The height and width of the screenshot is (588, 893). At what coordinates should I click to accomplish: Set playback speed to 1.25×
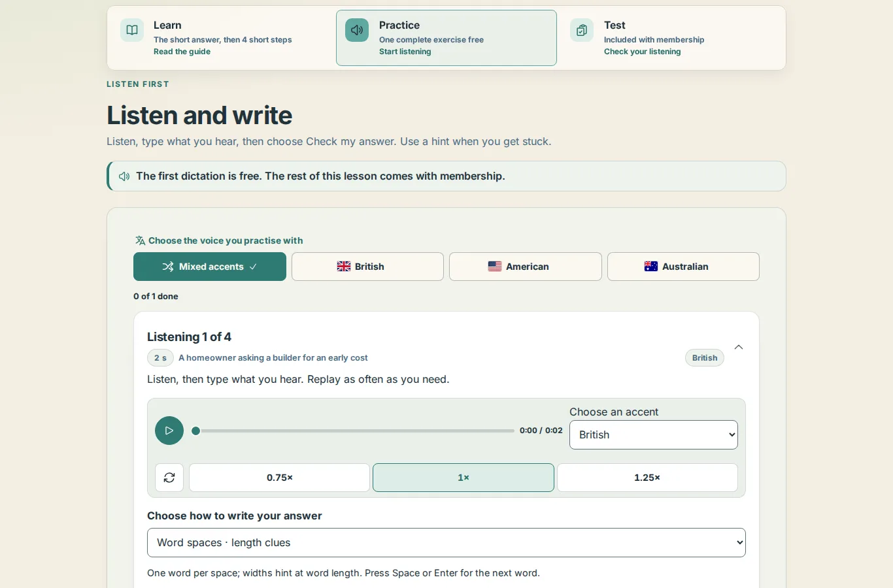click(647, 478)
